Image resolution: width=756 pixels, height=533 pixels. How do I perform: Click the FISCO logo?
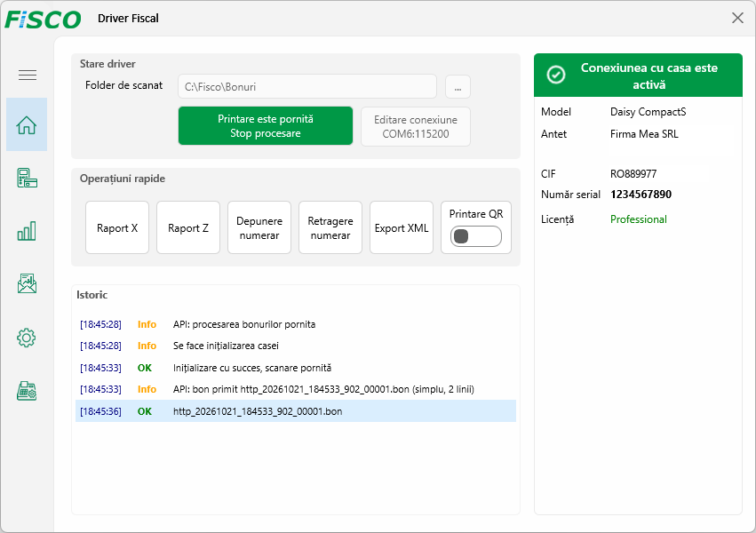(x=43, y=20)
